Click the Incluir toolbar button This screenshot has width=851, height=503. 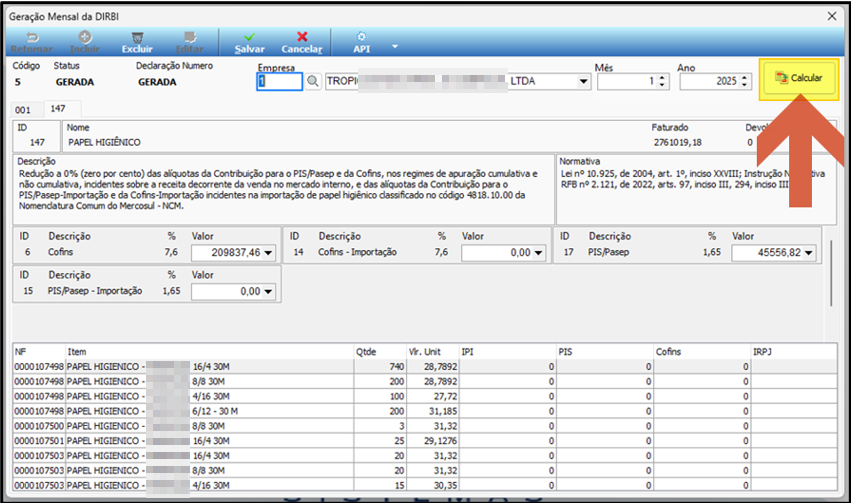85,42
